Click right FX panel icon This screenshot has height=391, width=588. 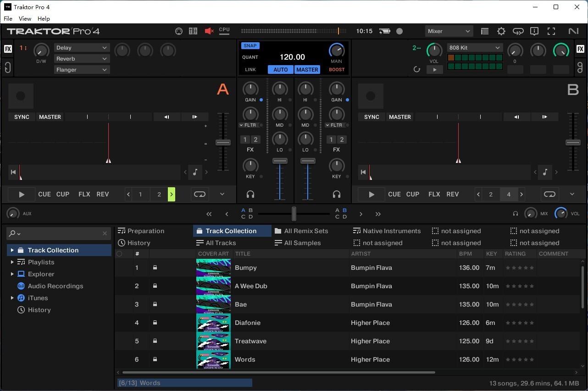(580, 49)
